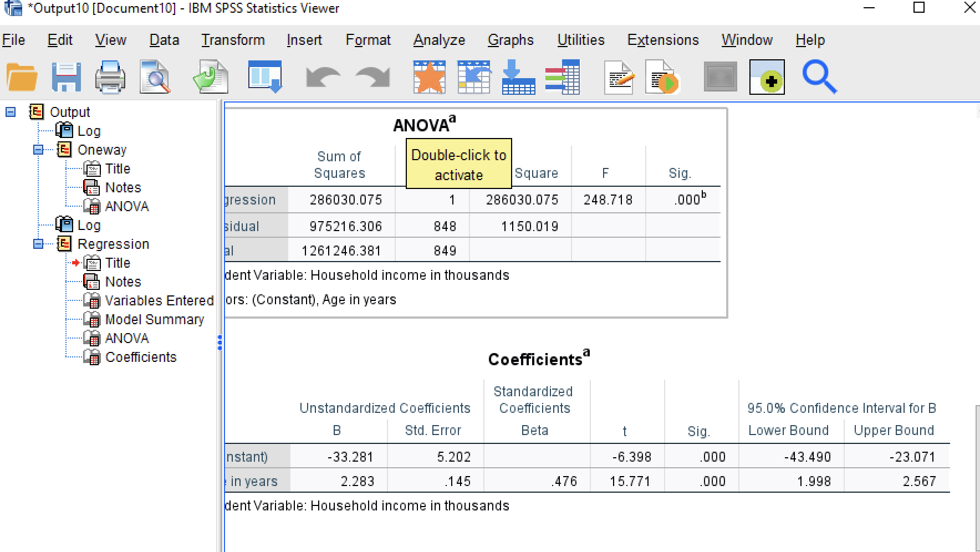Collapse the Oneway branch
The image size is (980, 552).
38,150
